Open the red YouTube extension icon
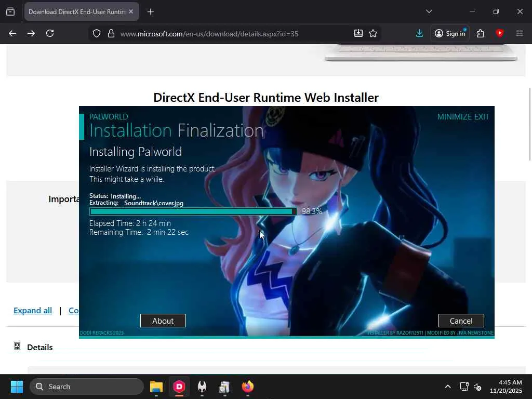This screenshot has width=532, height=399. point(499,33)
